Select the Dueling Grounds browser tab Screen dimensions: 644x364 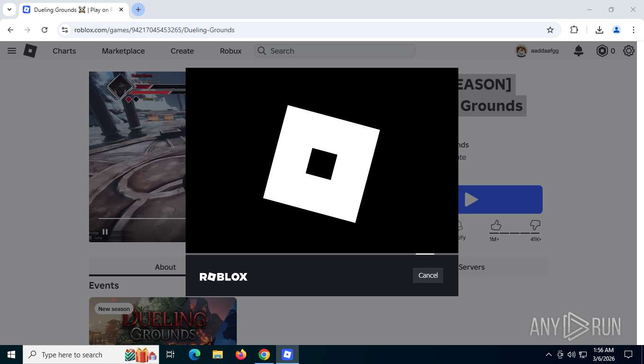point(73,10)
